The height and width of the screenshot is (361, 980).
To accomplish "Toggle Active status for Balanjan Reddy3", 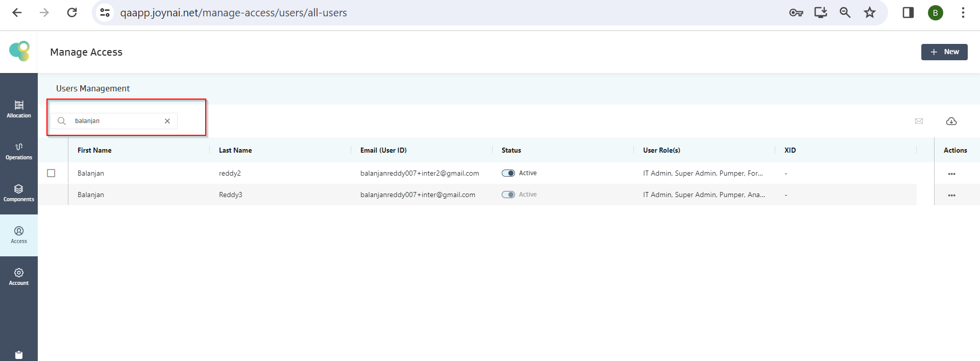I will point(508,195).
